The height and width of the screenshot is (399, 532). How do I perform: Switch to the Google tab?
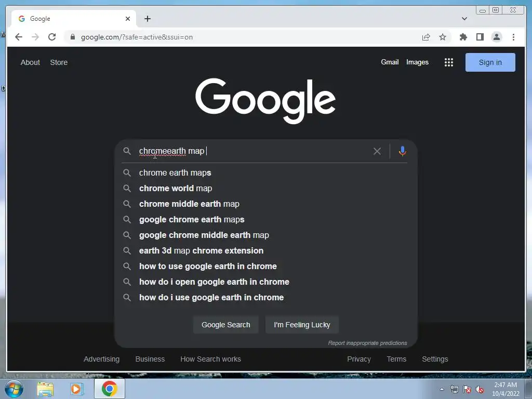pyautogui.click(x=74, y=19)
